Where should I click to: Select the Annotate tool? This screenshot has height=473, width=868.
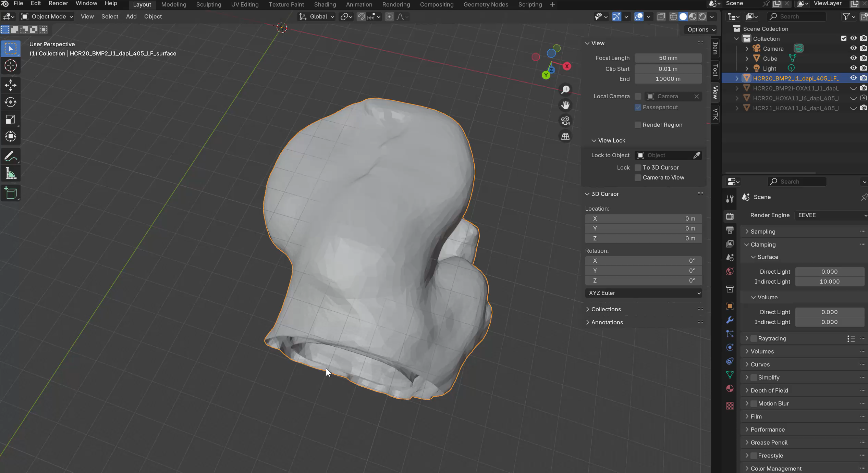11,157
